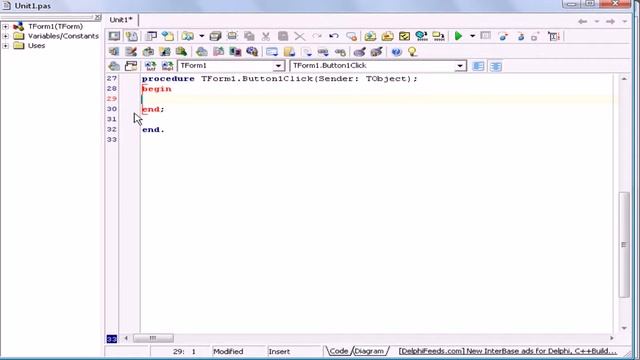Click the trace-into debug icon after pause icon
Image resolution: width=640 pixels, height=360 pixels.
(x=503, y=36)
